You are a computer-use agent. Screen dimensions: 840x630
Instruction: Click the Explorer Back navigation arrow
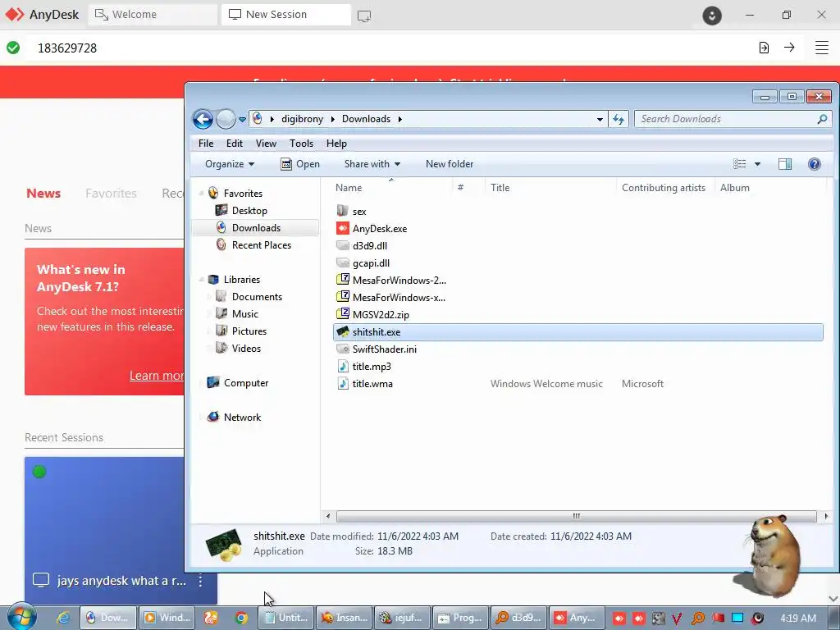203,119
